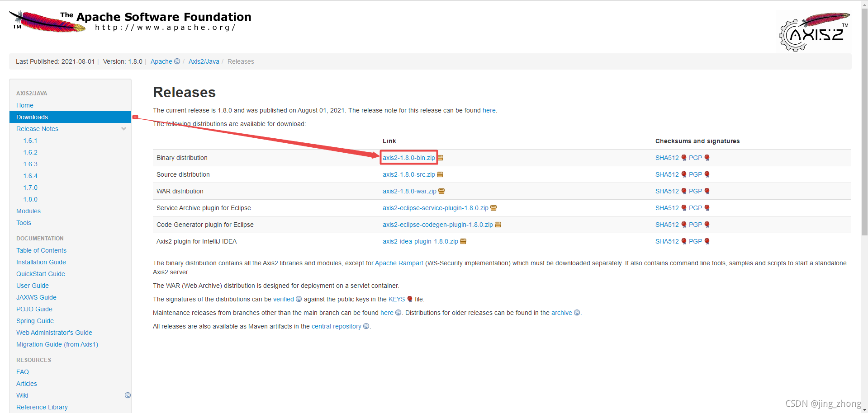Click the PGP seal icon in WAR distribution row

tap(707, 191)
